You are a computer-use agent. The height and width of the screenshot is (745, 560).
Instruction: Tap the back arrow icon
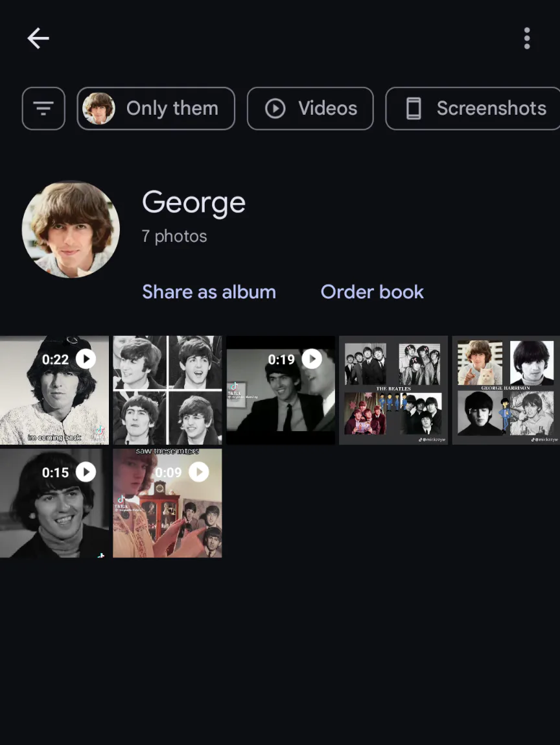tap(38, 38)
